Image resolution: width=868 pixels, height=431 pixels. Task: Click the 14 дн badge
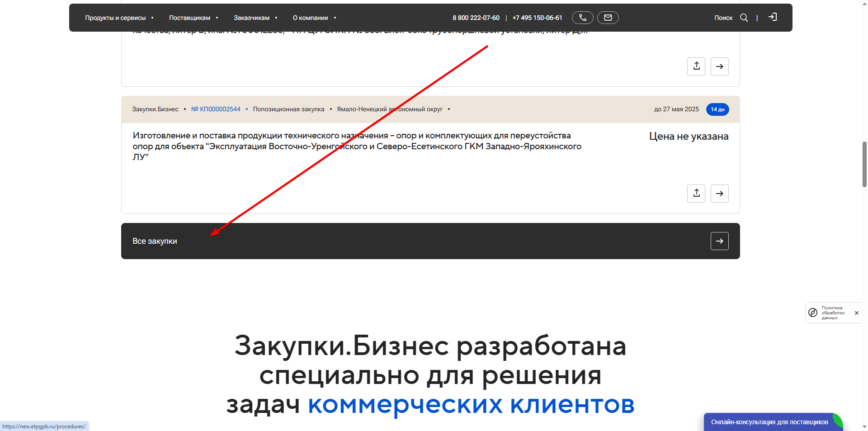point(717,109)
